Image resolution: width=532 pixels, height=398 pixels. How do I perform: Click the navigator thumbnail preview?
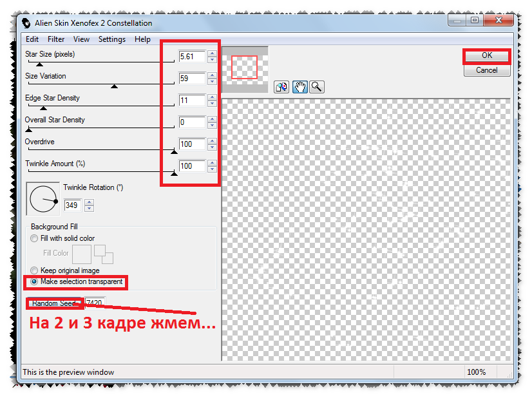click(245, 69)
